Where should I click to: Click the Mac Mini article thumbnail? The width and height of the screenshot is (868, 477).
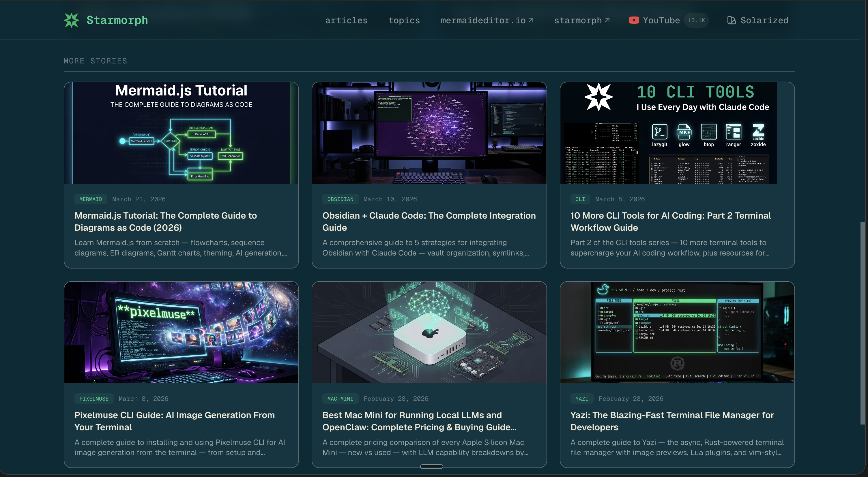pyautogui.click(x=429, y=332)
